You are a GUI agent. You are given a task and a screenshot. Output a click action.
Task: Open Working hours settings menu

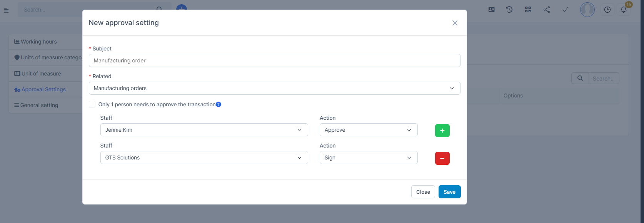[39, 42]
